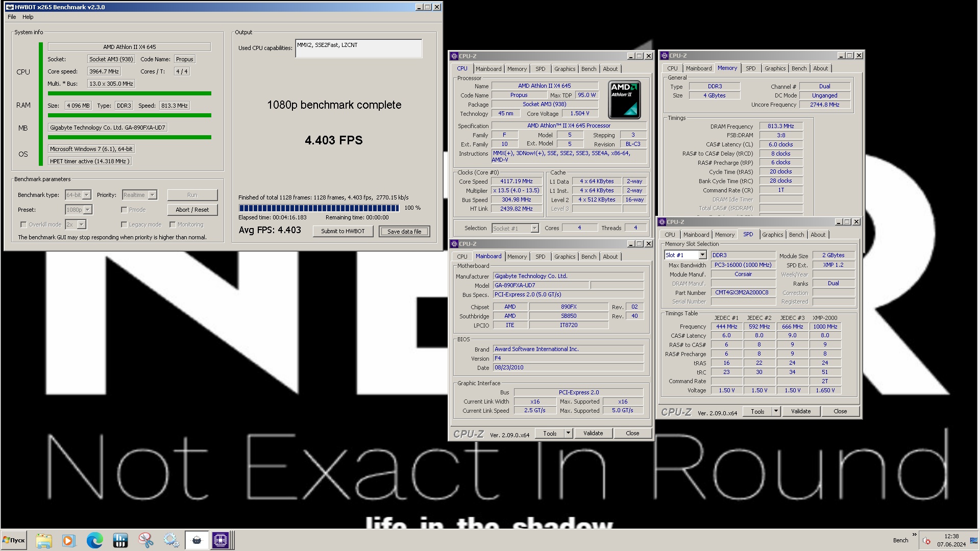Click the motherboard model GA-890FXA-UD7 in CPU-Z

click(x=541, y=286)
